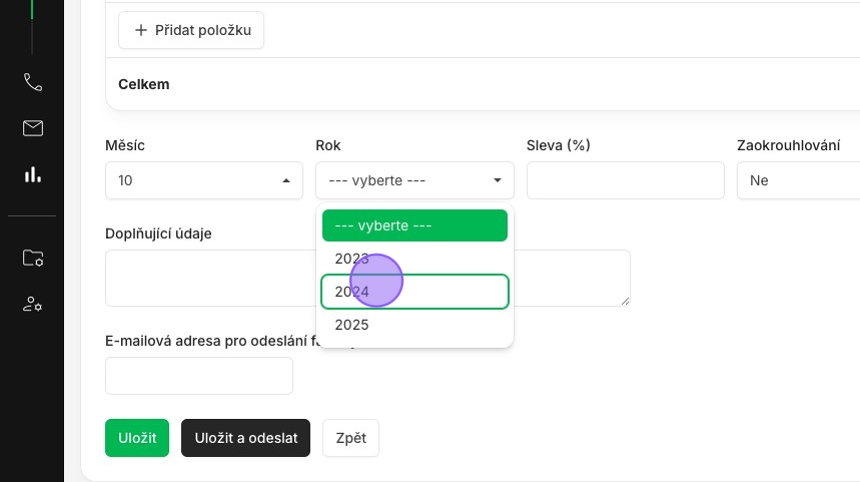Select 2023 from the year list
This screenshot has width=860, height=482.
[415, 258]
